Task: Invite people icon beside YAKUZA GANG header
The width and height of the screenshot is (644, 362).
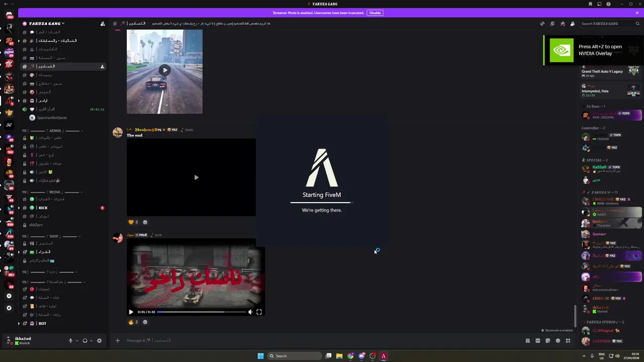Action: [x=103, y=24]
